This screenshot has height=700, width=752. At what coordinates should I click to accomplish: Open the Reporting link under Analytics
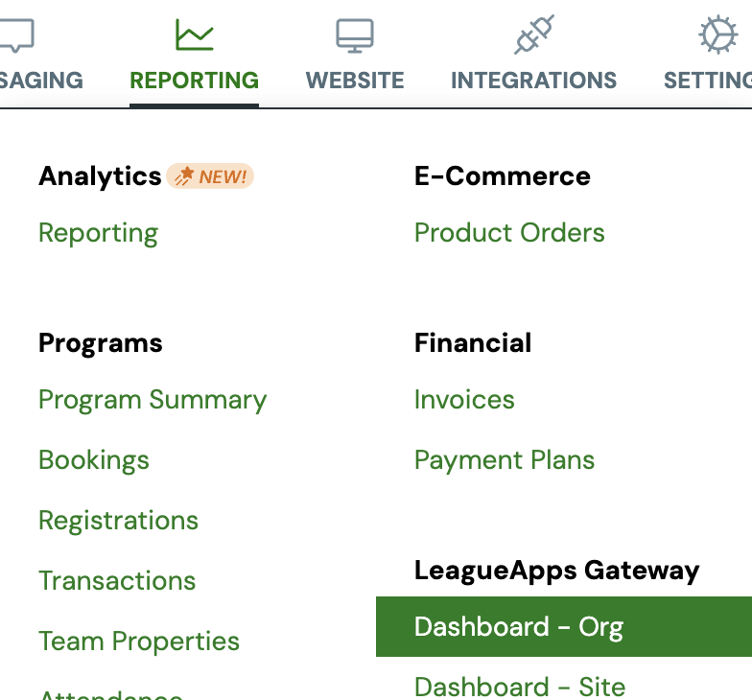pyautogui.click(x=98, y=234)
